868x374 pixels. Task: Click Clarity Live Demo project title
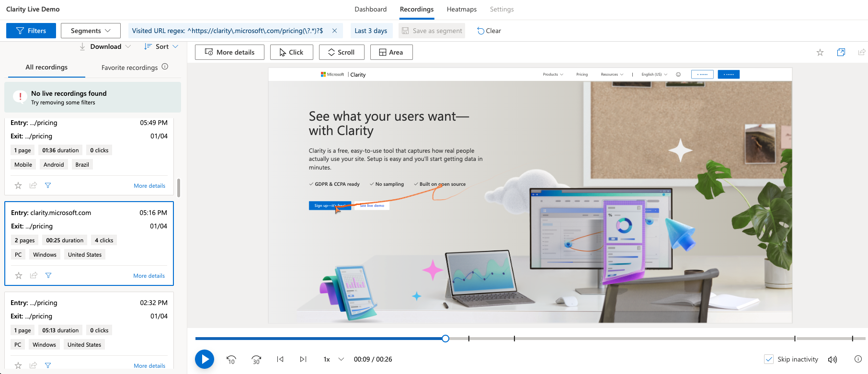33,9
